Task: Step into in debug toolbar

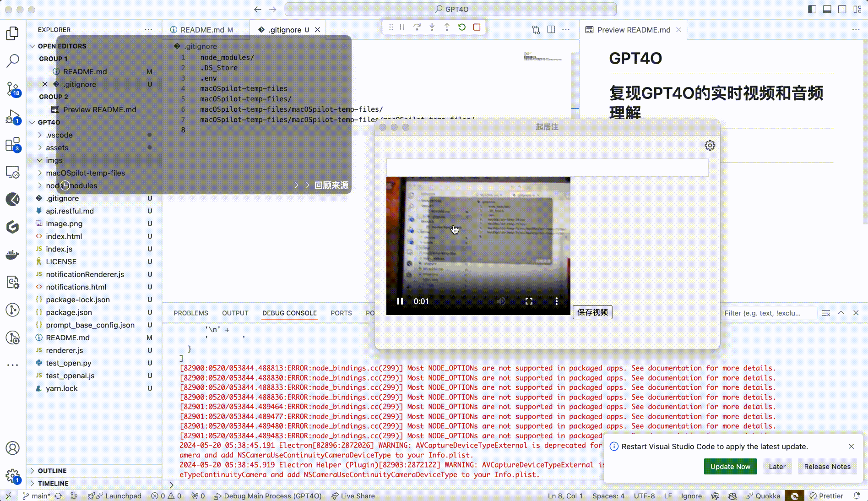Action: pyautogui.click(x=432, y=27)
